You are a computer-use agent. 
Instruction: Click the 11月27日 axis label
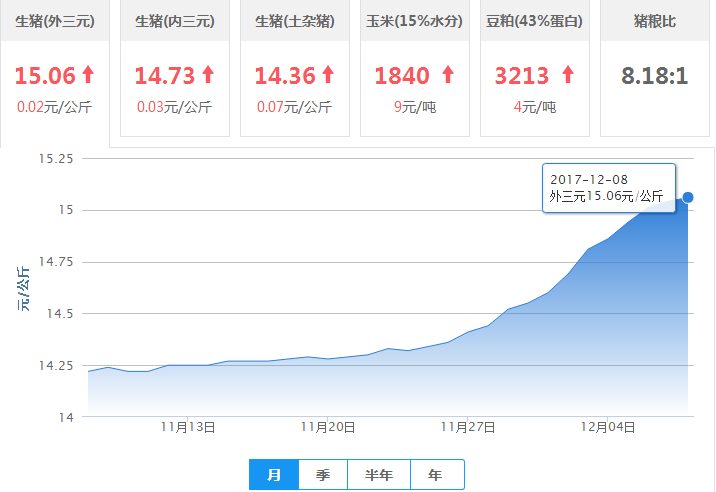[x=468, y=428]
